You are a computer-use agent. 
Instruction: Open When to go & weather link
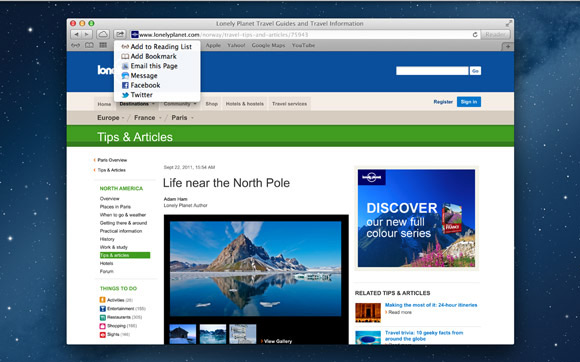pos(123,215)
